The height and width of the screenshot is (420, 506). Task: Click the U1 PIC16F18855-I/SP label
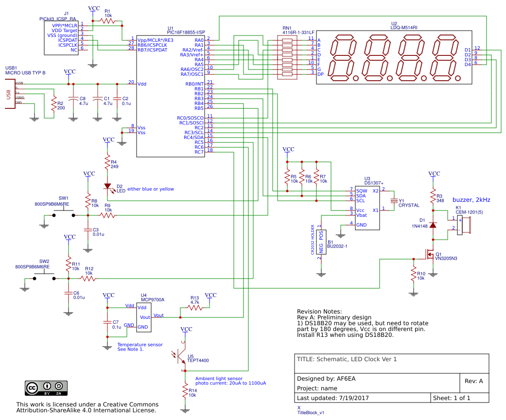[186, 30]
